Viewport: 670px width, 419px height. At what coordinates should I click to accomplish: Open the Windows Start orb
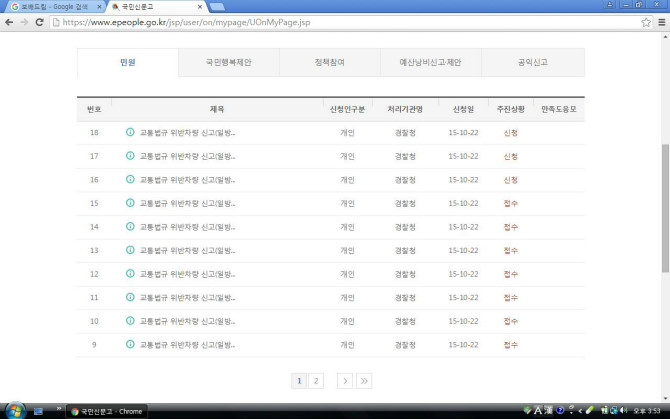tap(15, 411)
